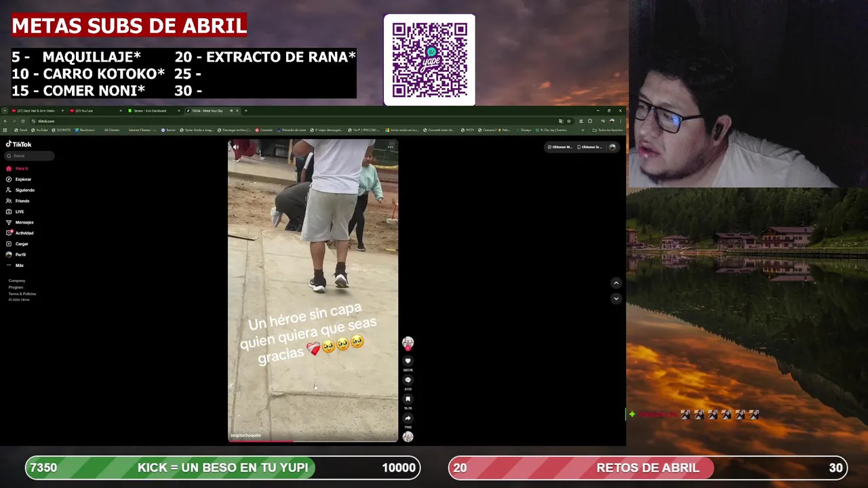Open the Disney+ bookmark

coord(524,130)
